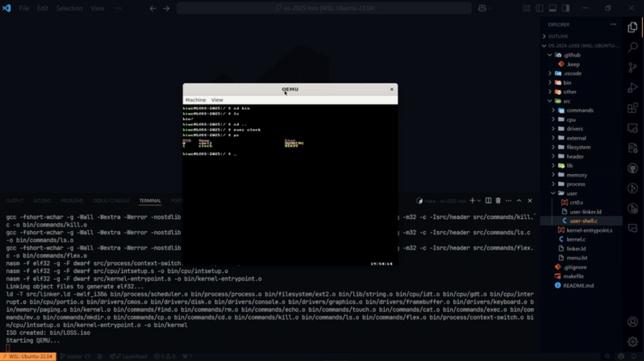Toggle primary side bar visibility
This screenshot has width=644, height=361.
(x=540, y=8)
